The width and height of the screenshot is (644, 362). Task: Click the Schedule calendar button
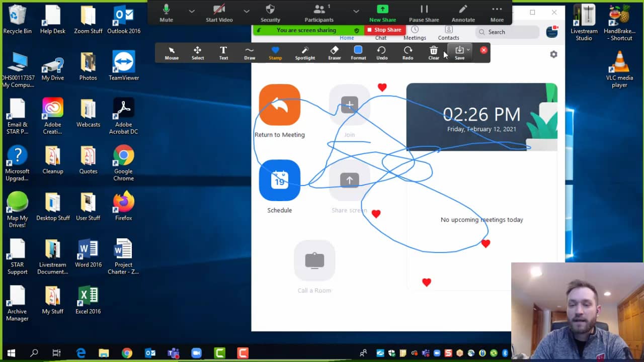coord(280,180)
